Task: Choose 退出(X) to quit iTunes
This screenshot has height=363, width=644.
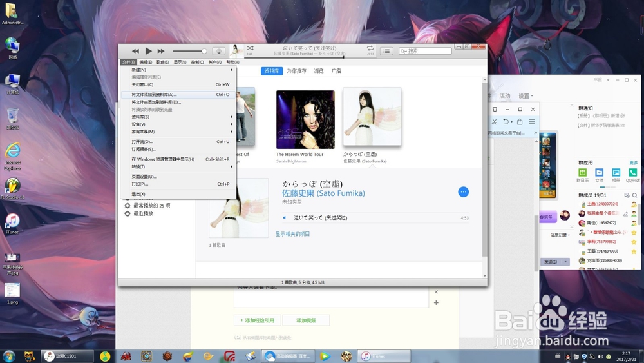Action: pyautogui.click(x=178, y=194)
